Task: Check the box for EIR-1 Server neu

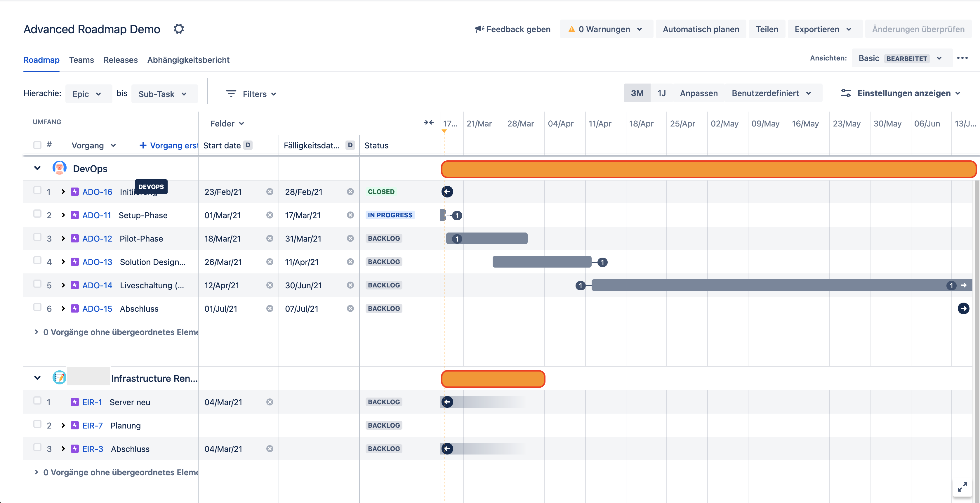Action: [x=37, y=401]
